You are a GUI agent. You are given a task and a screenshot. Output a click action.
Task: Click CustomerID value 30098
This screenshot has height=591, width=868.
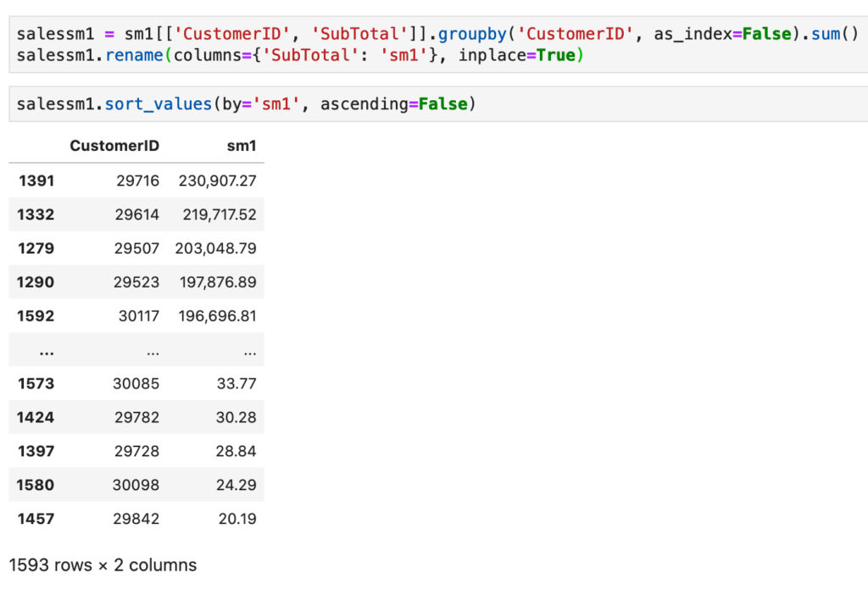(136, 485)
